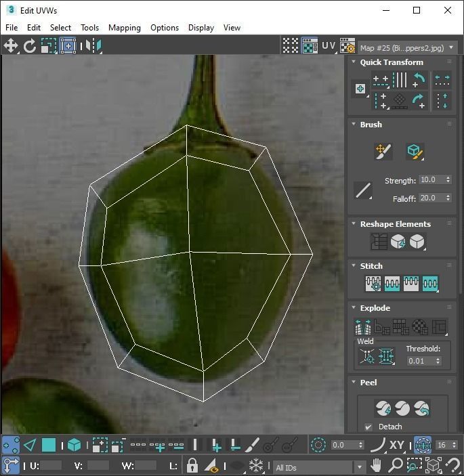Toggle the absolute/relative typed-in mode button
This screenshot has height=476, width=464.
(11, 465)
